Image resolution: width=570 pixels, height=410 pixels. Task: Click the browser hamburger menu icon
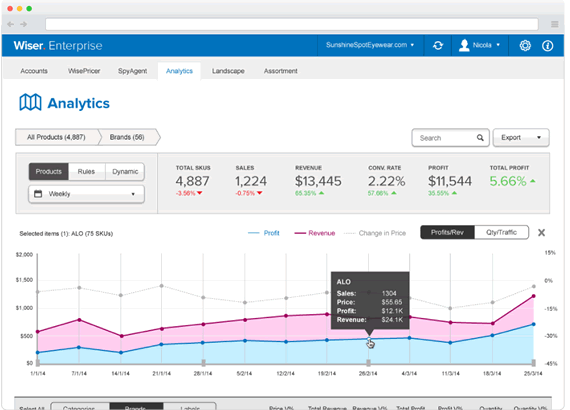click(x=554, y=24)
